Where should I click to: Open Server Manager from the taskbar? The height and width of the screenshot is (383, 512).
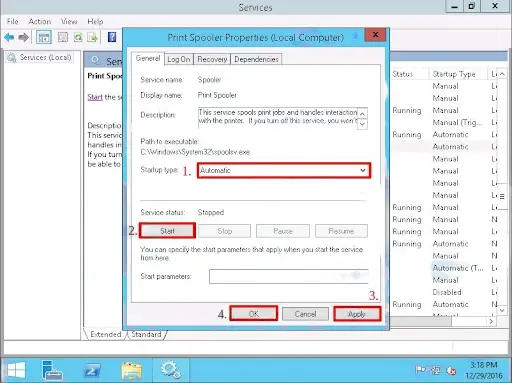(x=52, y=370)
